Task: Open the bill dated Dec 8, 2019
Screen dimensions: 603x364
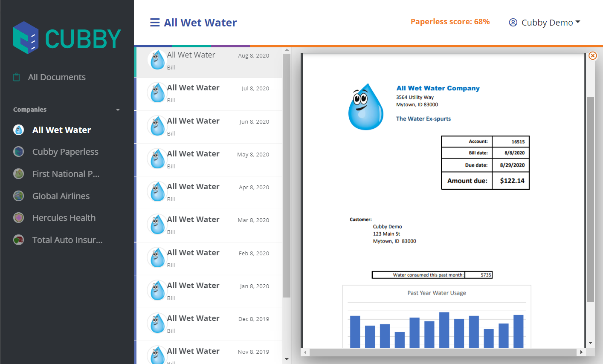Action: [x=209, y=324]
